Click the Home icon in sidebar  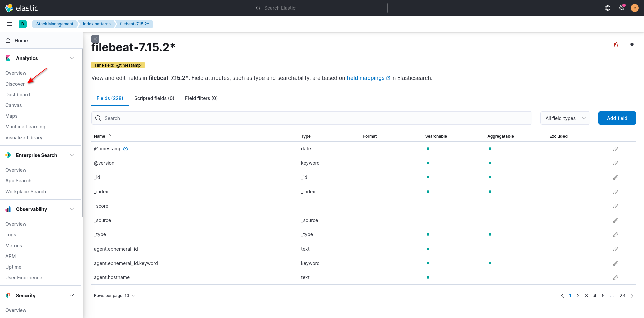click(x=8, y=40)
